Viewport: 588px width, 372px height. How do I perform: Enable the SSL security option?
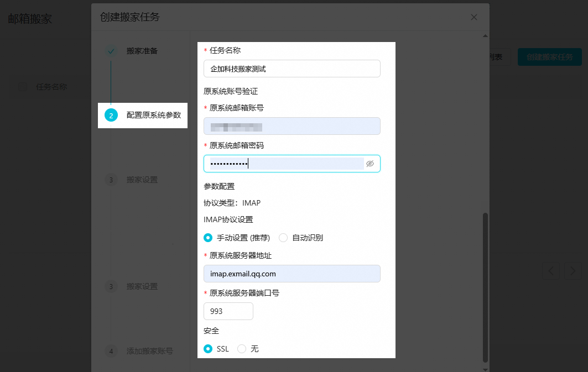tap(208, 349)
